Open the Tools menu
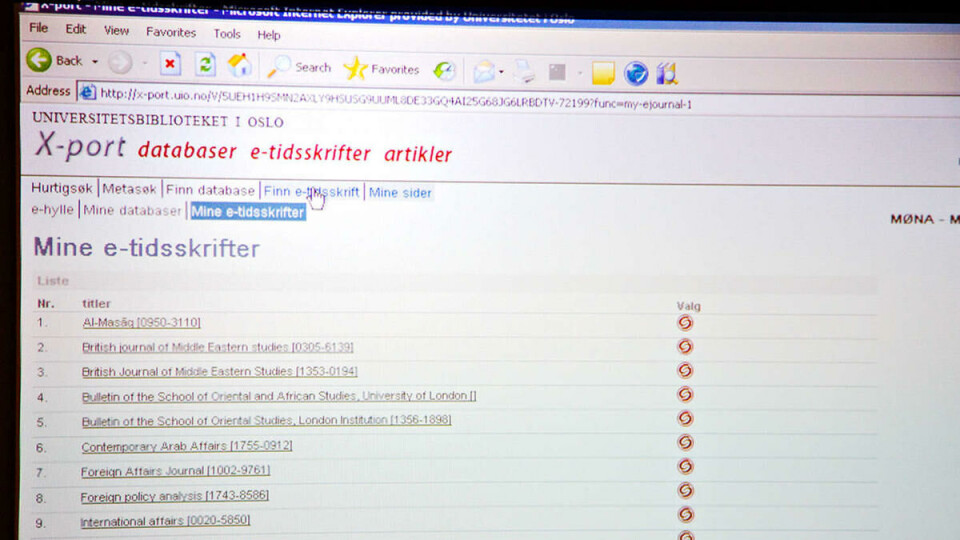Screen dimensions: 960x540 227,34
